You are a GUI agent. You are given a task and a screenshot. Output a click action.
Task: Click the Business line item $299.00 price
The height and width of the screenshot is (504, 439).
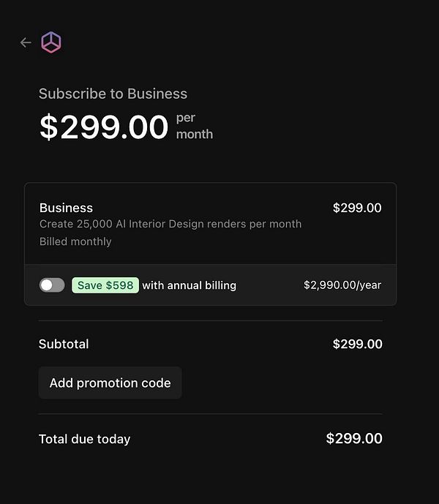coord(357,208)
